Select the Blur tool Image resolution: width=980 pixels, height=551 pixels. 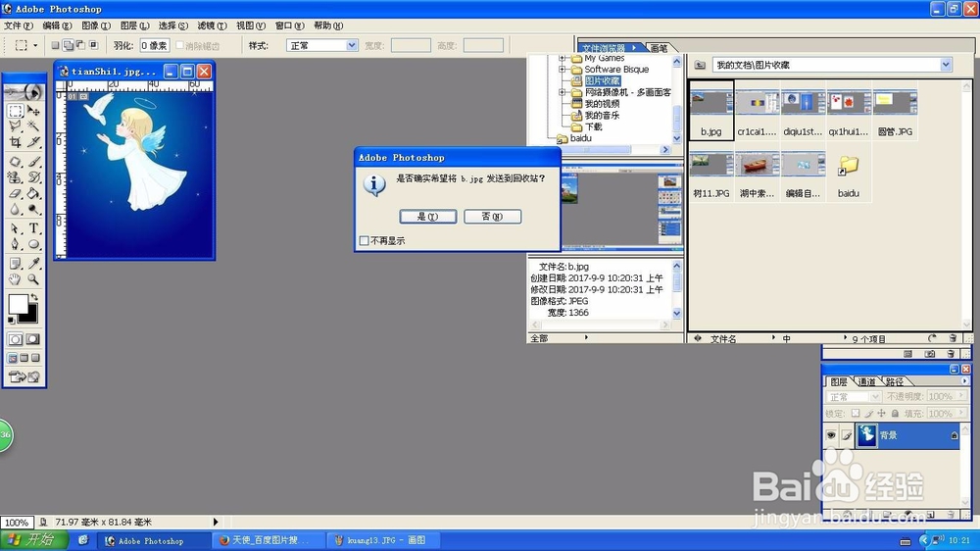[x=16, y=209]
